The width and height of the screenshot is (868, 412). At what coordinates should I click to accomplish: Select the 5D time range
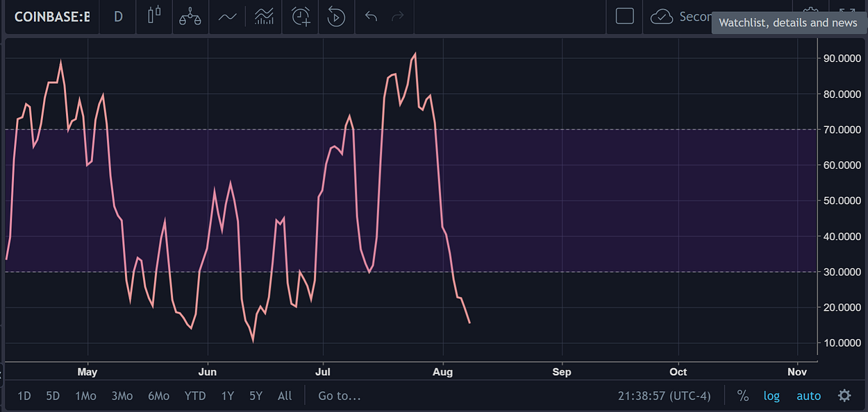coord(53,396)
